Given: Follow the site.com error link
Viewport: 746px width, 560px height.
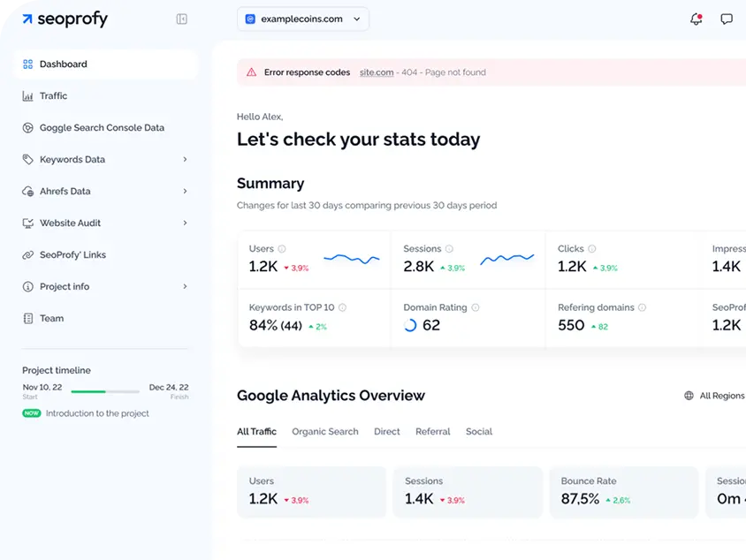Looking at the screenshot, I should point(377,72).
